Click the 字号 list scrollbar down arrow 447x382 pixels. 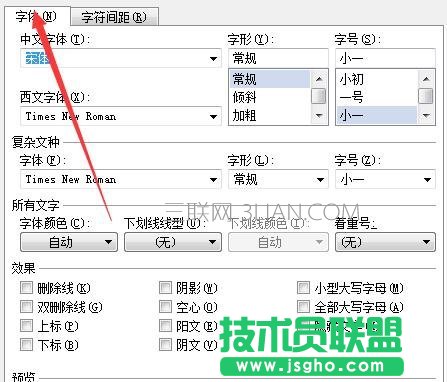(x=426, y=116)
